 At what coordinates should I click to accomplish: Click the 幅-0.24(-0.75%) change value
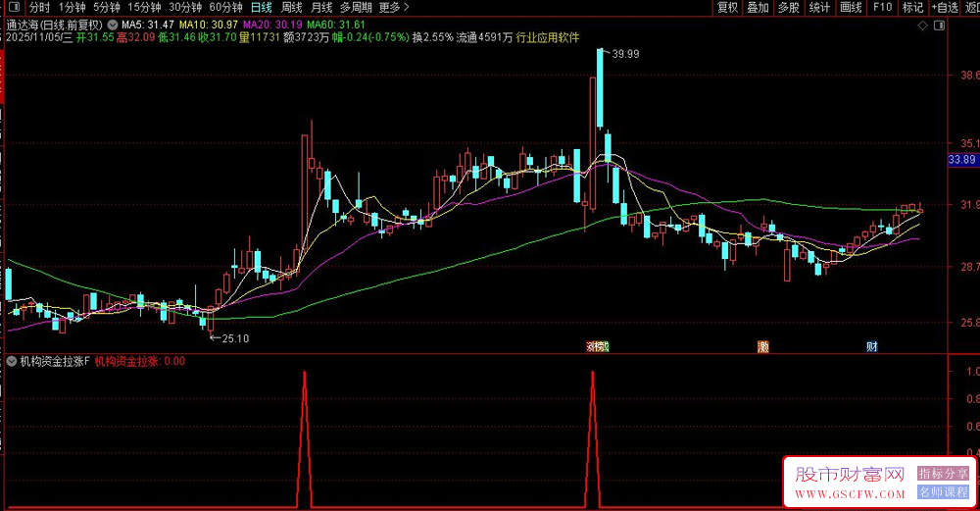pyautogui.click(x=370, y=37)
